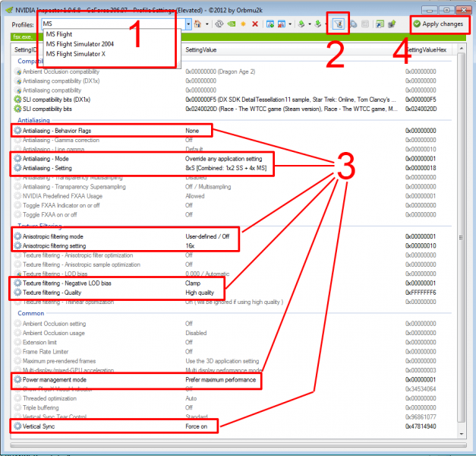Click the refresh profile settings icon
This screenshot has height=456, width=476.
219,24
